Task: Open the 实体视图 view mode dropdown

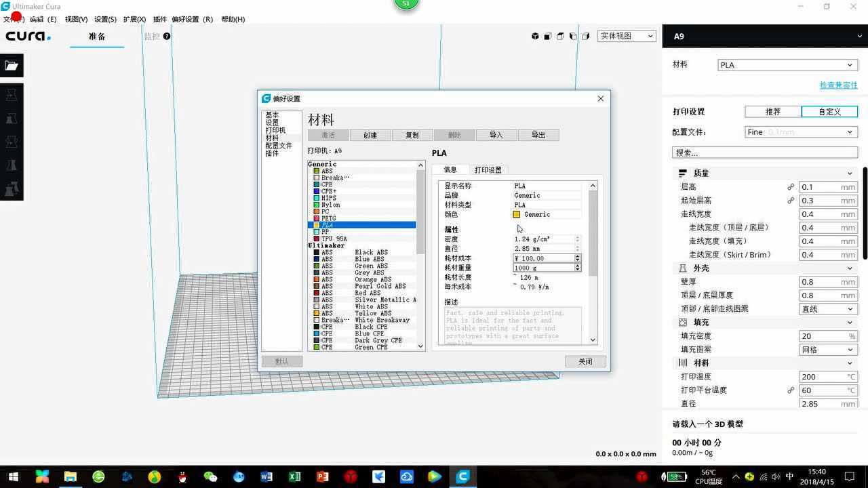Action: click(627, 37)
